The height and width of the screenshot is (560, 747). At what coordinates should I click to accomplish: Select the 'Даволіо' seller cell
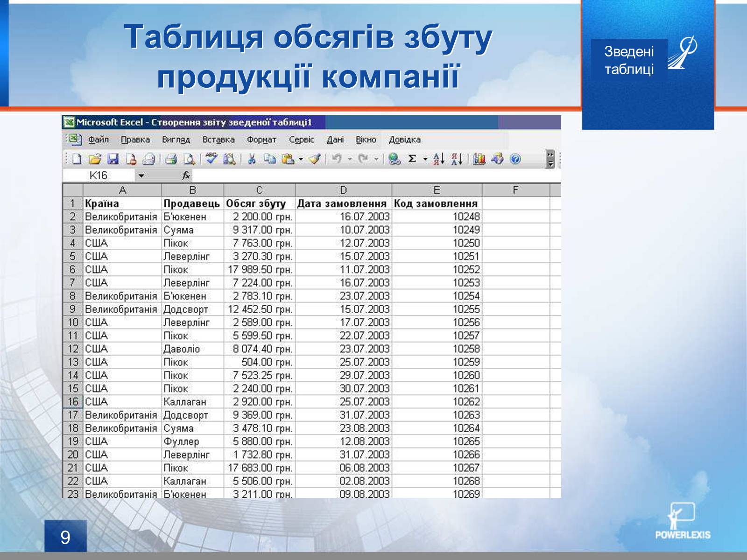click(x=193, y=349)
